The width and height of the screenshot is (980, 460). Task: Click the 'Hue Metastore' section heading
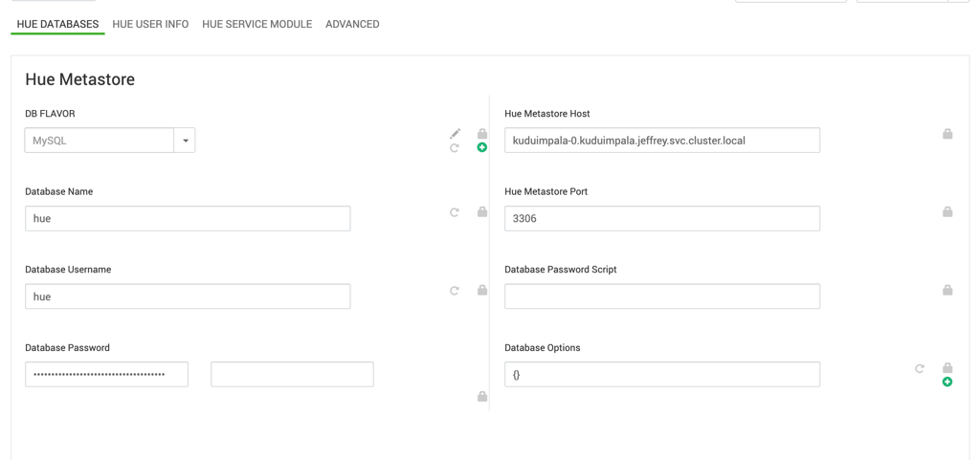coord(80,79)
